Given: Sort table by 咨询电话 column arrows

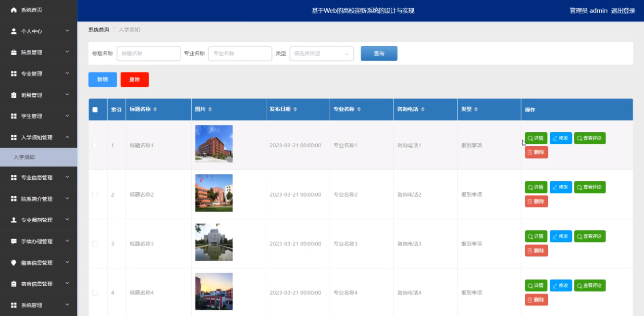Looking at the screenshot, I should pos(422,110).
